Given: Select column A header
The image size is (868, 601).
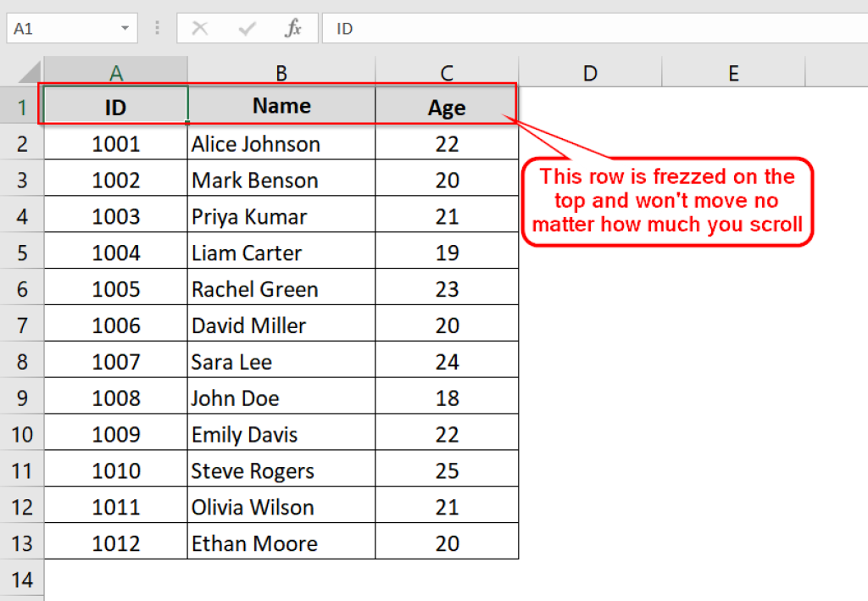Looking at the screenshot, I should (115, 72).
